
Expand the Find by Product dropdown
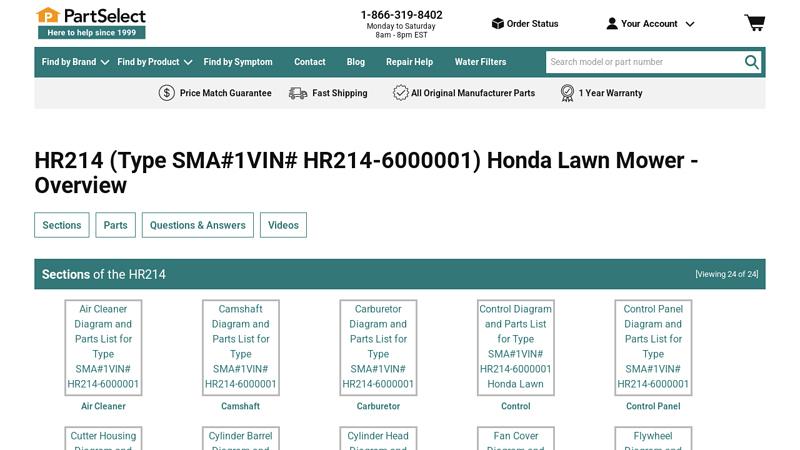click(155, 62)
